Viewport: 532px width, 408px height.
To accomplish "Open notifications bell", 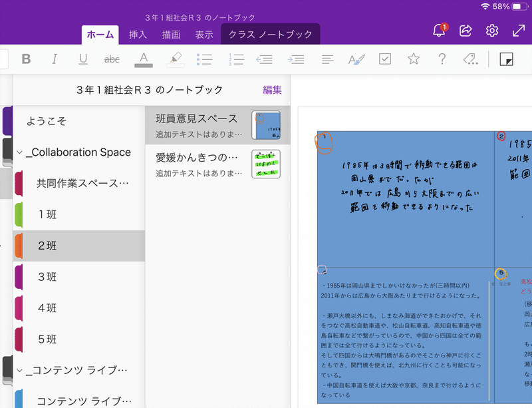I will point(440,30).
